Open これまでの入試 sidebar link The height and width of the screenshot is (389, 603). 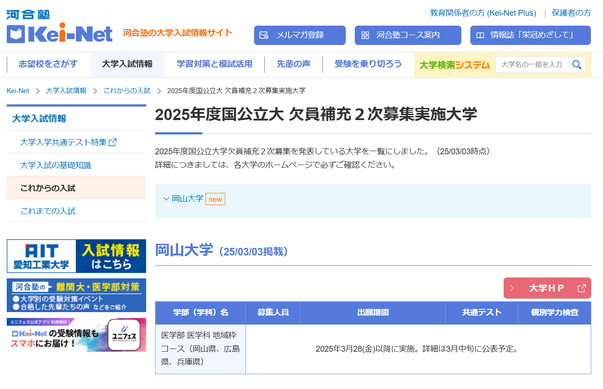48,211
